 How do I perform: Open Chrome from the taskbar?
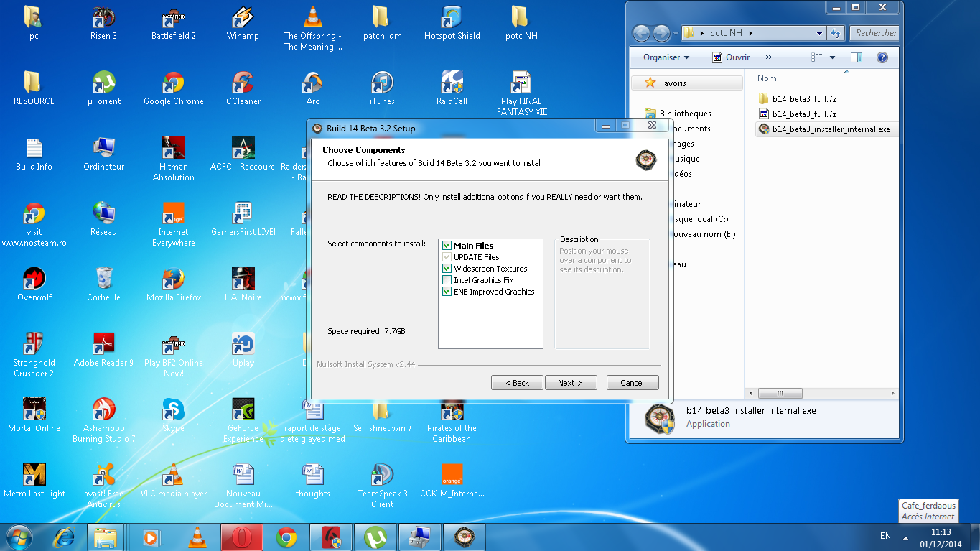tap(286, 537)
